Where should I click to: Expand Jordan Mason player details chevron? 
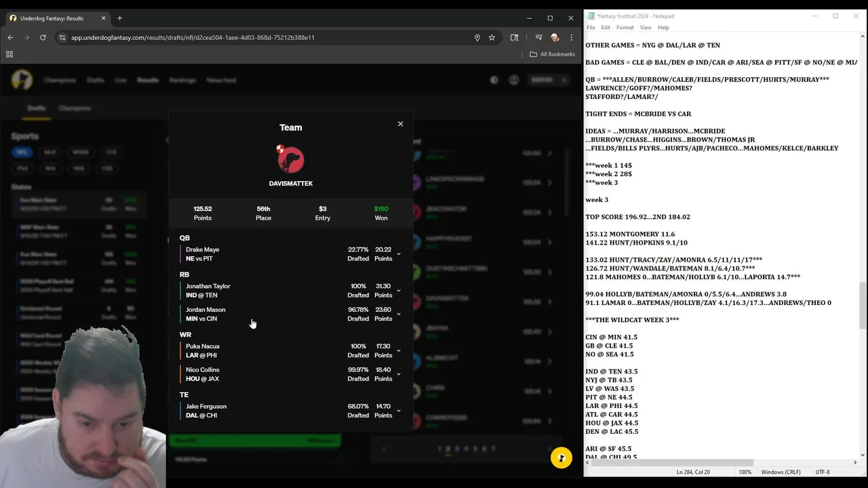pyautogui.click(x=398, y=314)
